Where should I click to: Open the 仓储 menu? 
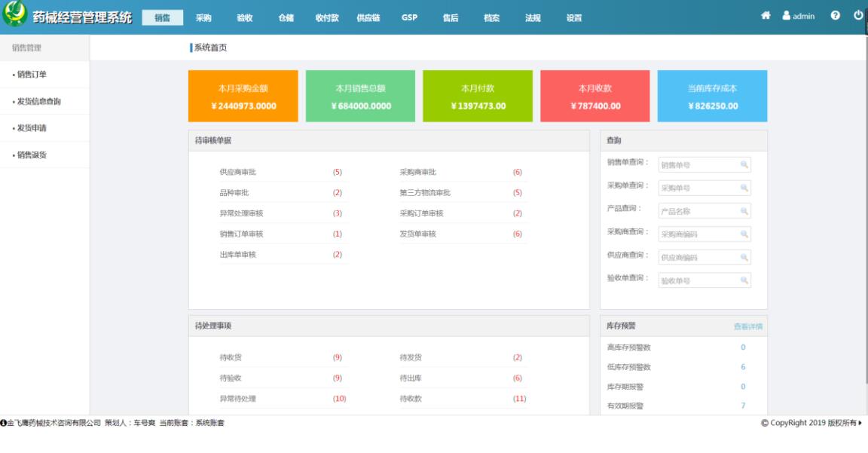tap(286, 18)
